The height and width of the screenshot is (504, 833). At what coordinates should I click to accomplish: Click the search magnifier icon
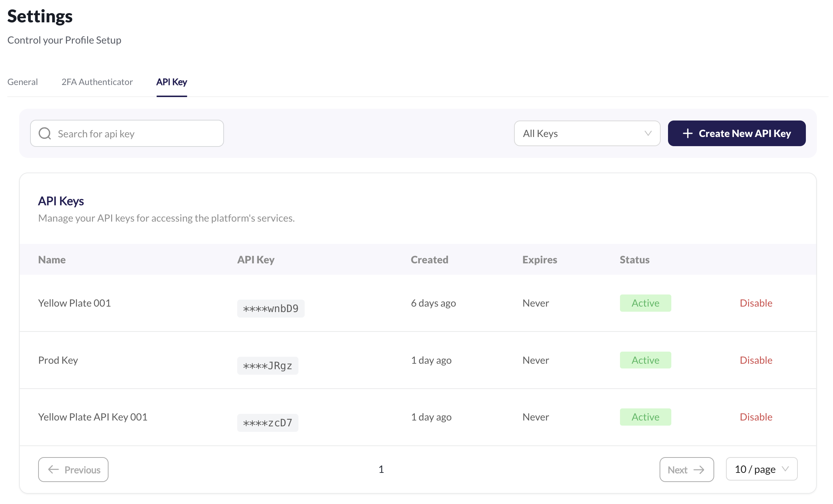pyautogui.click(x=45, y=133)
